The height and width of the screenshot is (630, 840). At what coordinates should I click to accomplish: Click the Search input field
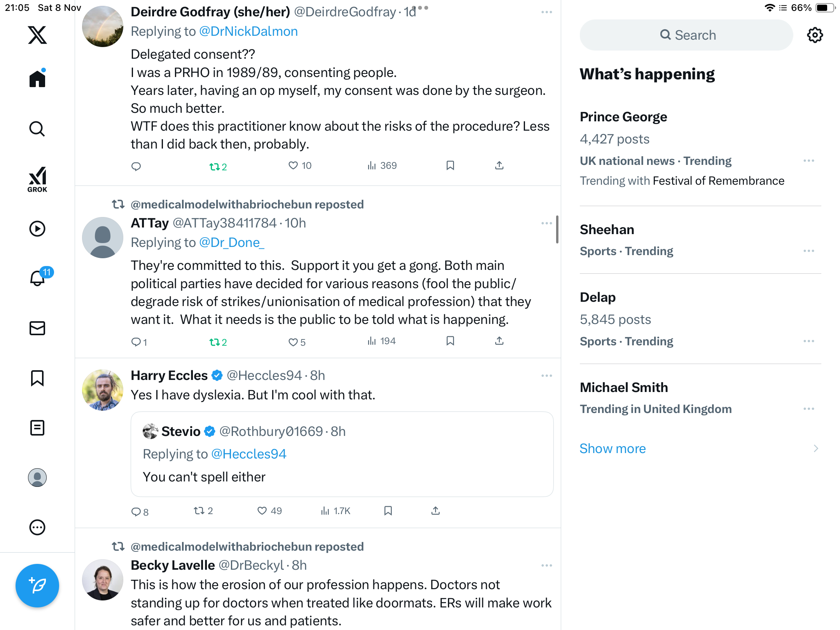pos(686,35)
